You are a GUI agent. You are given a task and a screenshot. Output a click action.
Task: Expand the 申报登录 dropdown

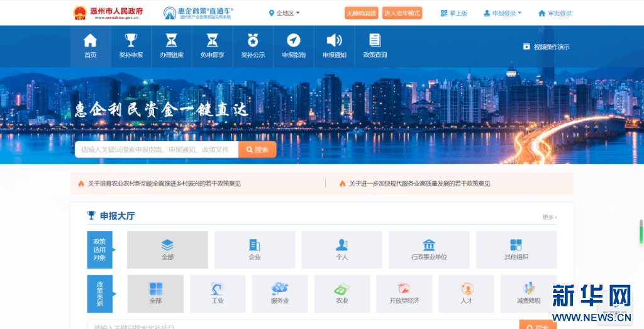pos(502,13)
